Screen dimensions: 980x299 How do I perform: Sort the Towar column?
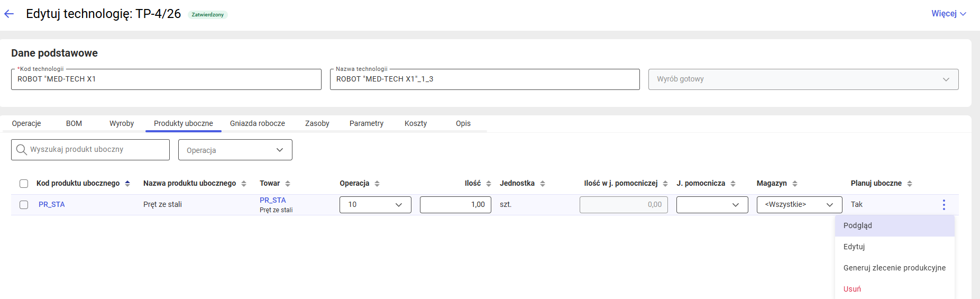point(288,184)
